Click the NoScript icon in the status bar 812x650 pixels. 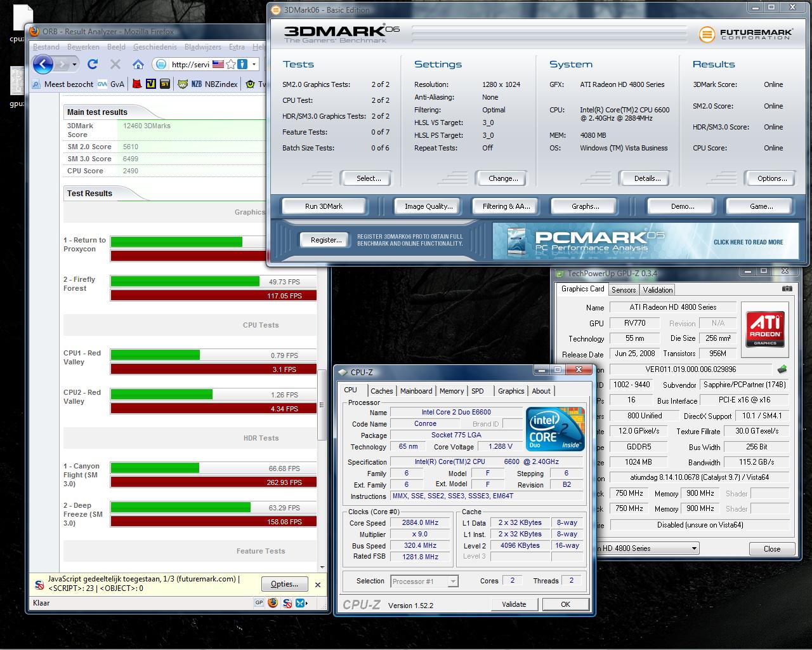click(287, 603)
